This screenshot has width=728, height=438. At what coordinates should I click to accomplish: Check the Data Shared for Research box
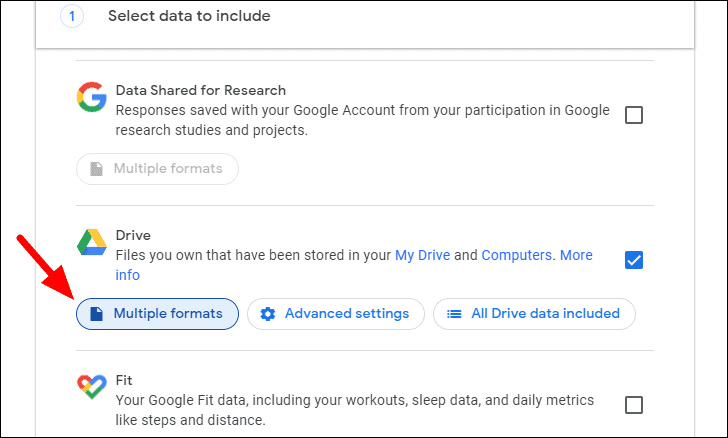pyautogui.click(x=634, y=115)
